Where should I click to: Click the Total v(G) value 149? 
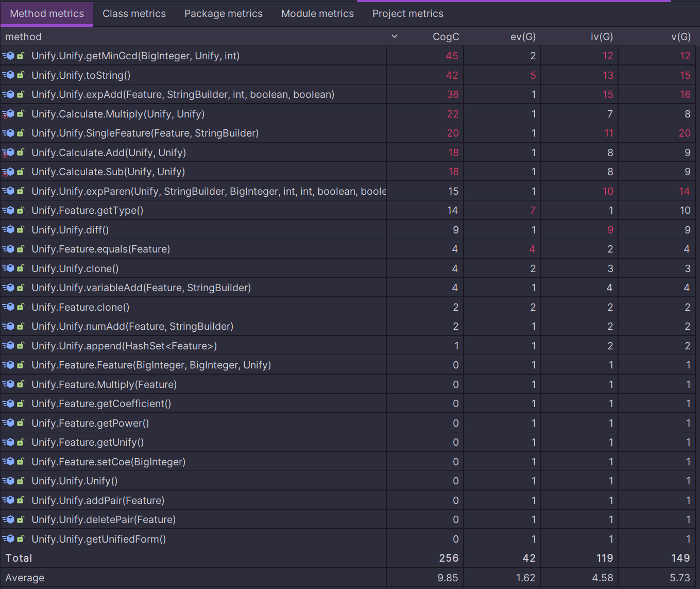click(x=680, y=558)
